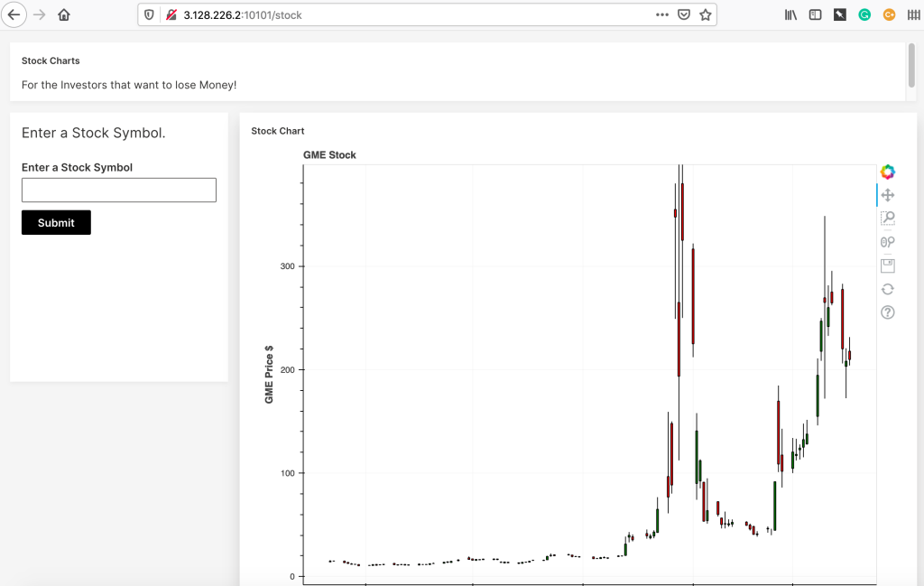Click the Submit button
Screen dimensions: 924x586
(56, 223)
